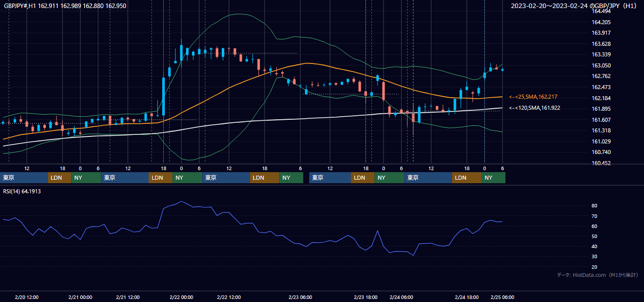The image size is (644, 302).
Task: Click the 2/21 12:00 date label
Action: [x=127, y=297]
